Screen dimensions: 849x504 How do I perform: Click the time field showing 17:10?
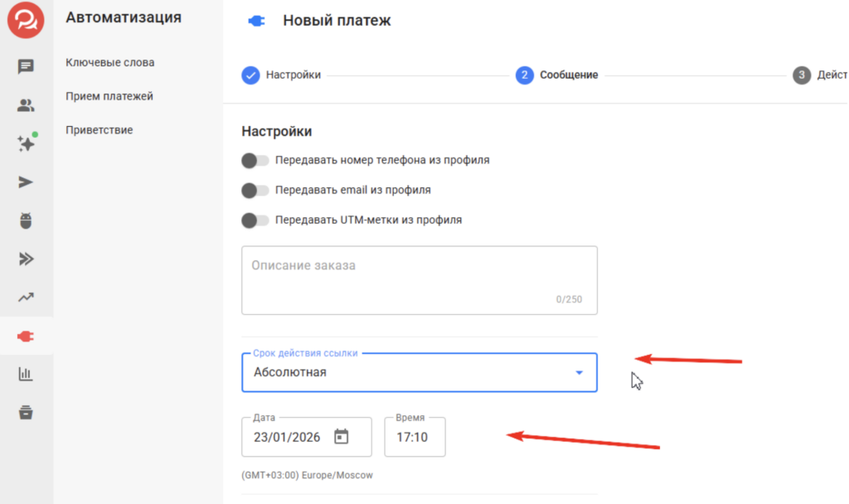pos(414,437)
